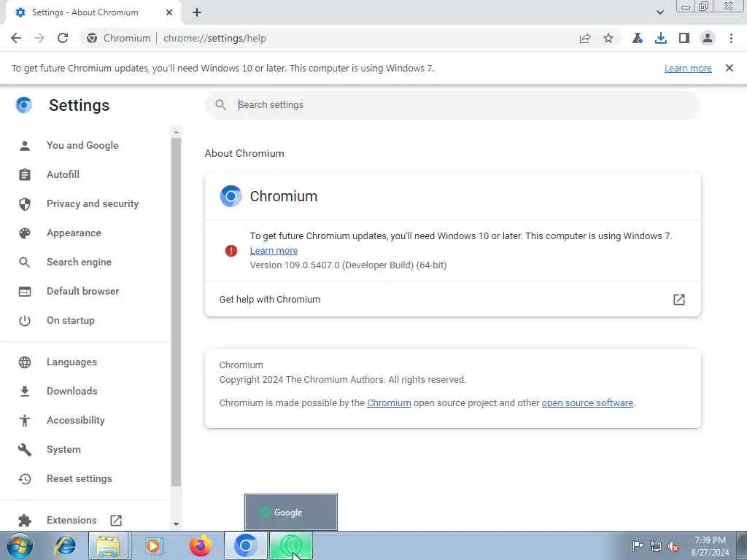Click the Learn more link under update warning
This screenshot has height=560, width=747.
tap(274, 251)
